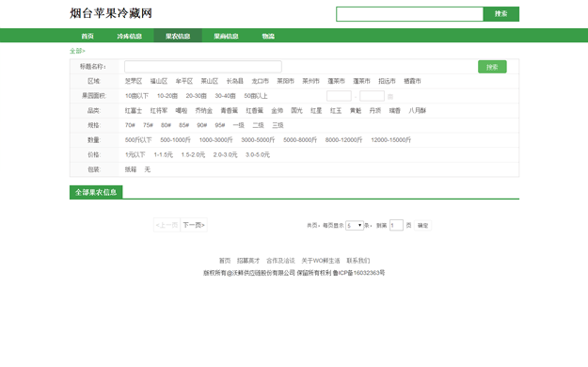The image size is (588, 367).
Task: Click the top site search input box
Action: pyautogui.click(x=409, y=14)
